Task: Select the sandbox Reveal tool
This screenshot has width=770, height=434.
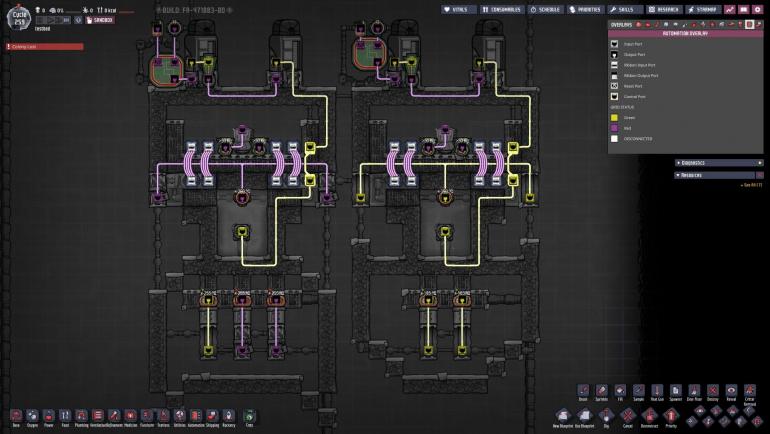Action: pyautogui.click(x=731, y=392)
